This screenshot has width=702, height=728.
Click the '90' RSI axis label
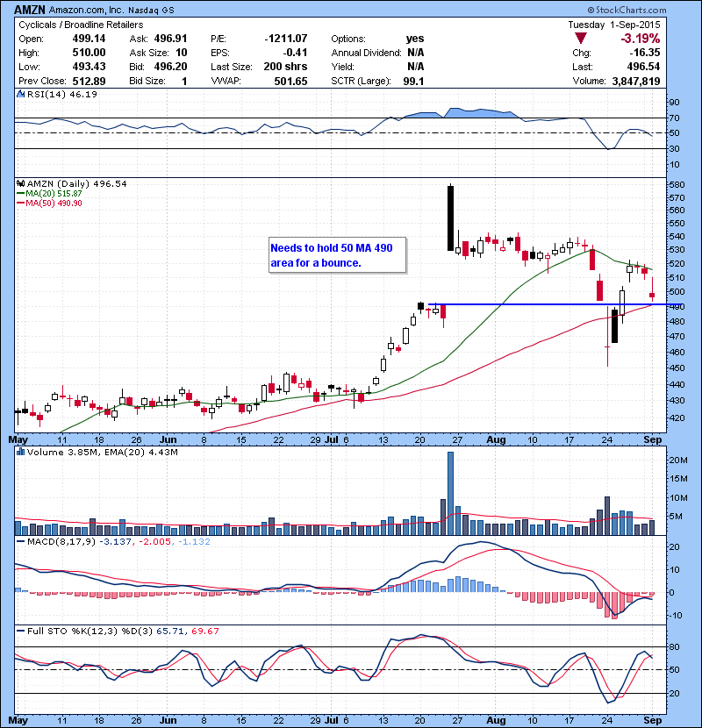[x=675, y=102]
